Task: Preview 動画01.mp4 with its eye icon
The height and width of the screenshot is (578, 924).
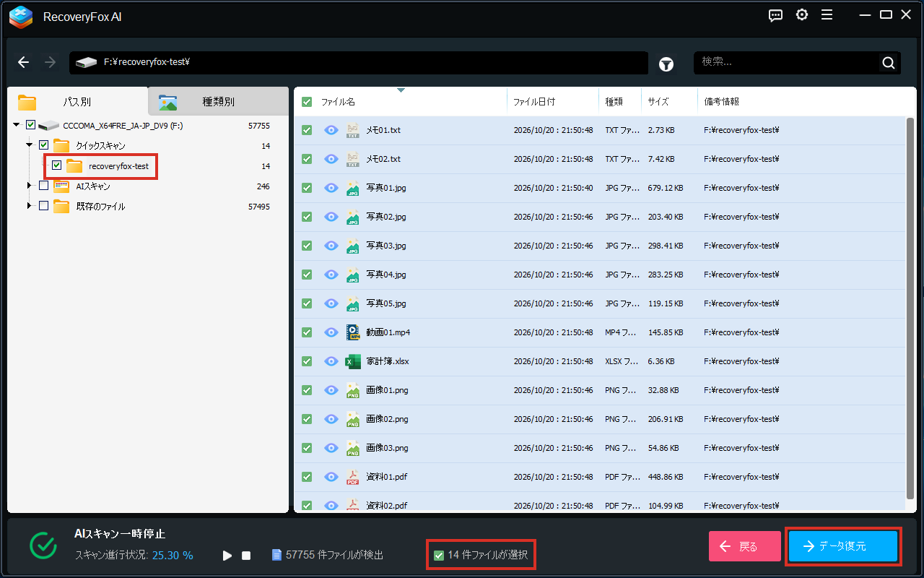Action: tap(331, 332)
